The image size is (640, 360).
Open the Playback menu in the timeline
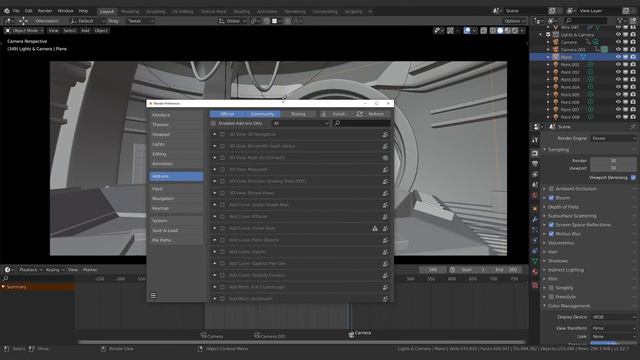coord(31,270)
